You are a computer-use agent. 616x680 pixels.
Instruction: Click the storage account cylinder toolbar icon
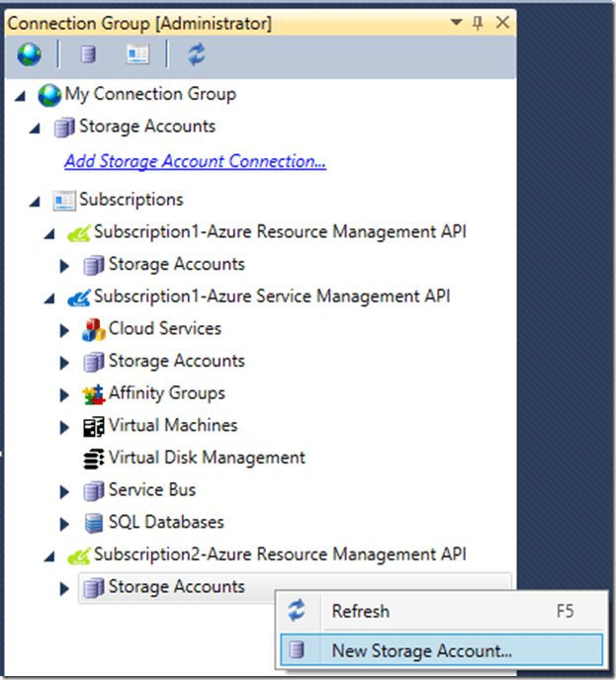89,54
